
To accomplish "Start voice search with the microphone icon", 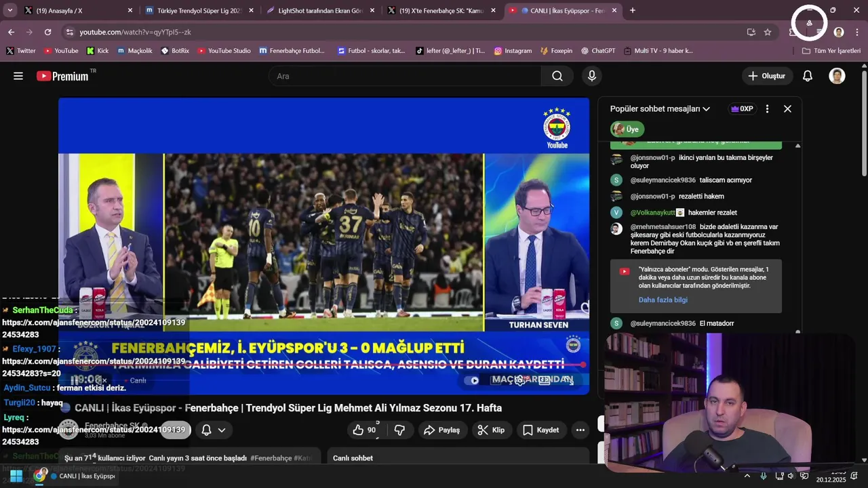I will 592,76.
